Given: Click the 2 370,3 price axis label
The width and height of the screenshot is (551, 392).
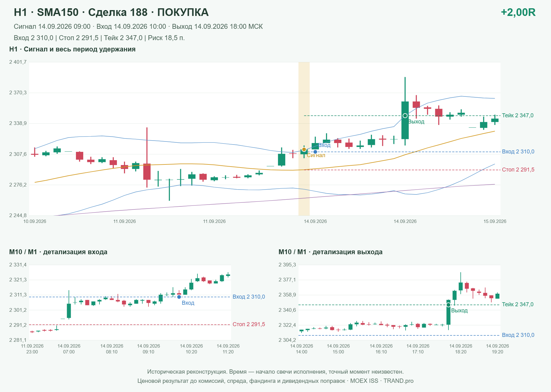Looking at the screenshot, I should [18, 93].
